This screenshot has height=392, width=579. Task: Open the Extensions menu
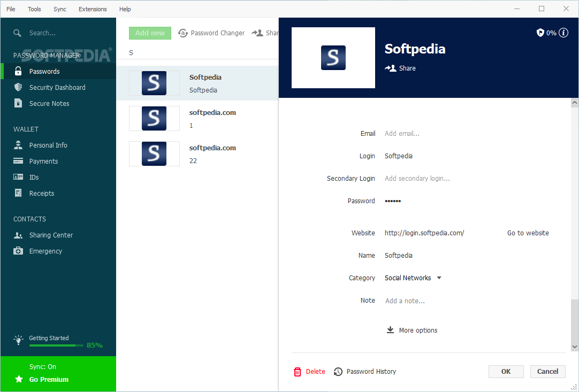93,9
